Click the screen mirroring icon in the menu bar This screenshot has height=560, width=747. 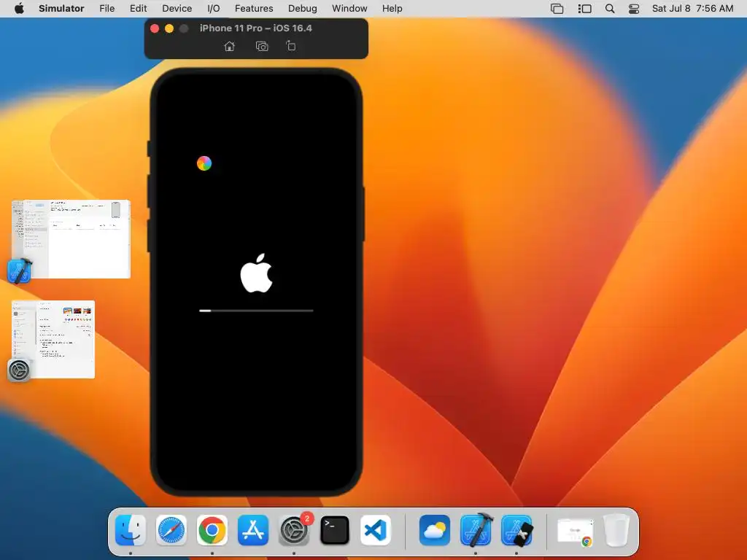pyautogui.click(x=557, y=9)
